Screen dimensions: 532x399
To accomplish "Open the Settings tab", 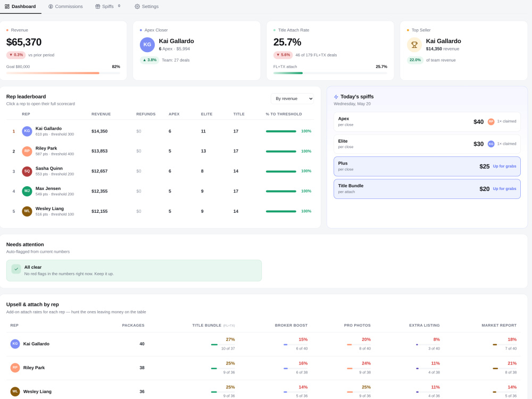I will (x=147, y=6).
